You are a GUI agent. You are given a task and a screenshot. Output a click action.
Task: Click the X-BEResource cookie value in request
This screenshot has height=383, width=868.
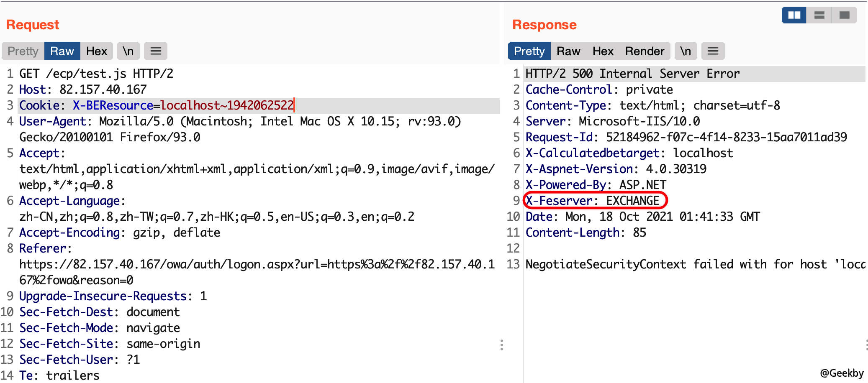pyautogui.click(x=226, y=105)
